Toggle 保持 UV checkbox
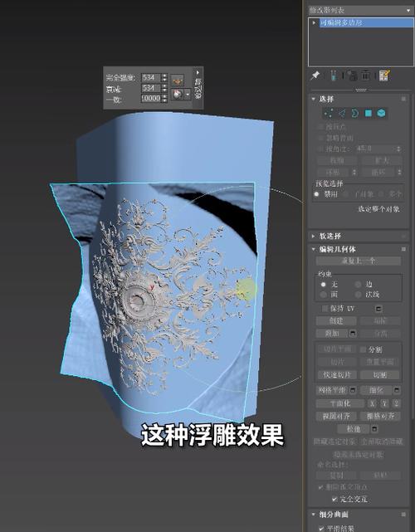 click(x=325, y=309)
